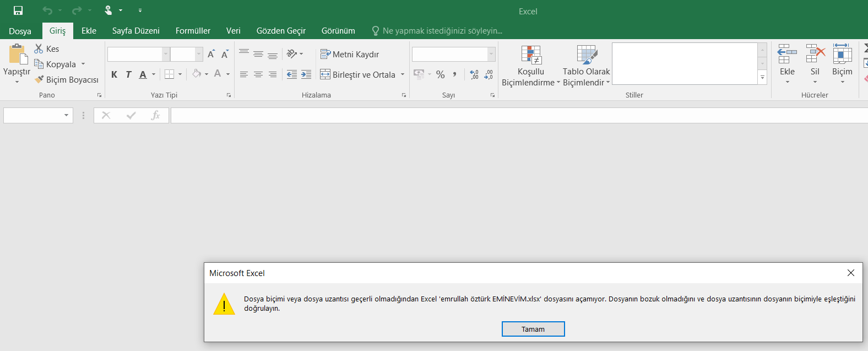
Task: Click the insert function fx icon
Action: [x=155, y=115]
